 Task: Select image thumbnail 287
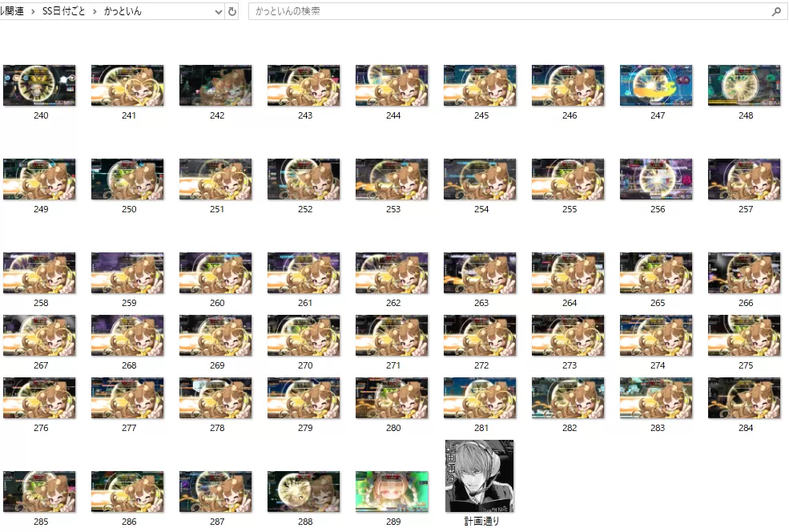[215, 491]
